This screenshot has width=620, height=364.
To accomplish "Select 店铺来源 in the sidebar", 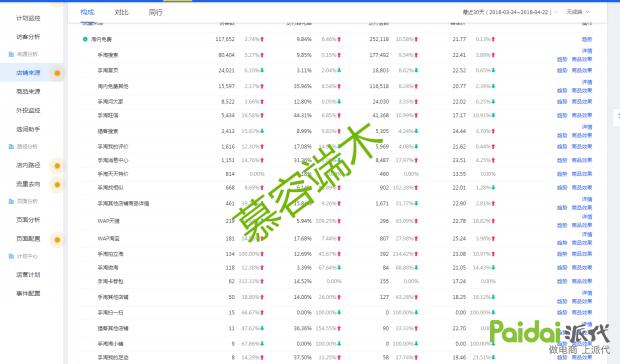I will (x=28, y=73).
